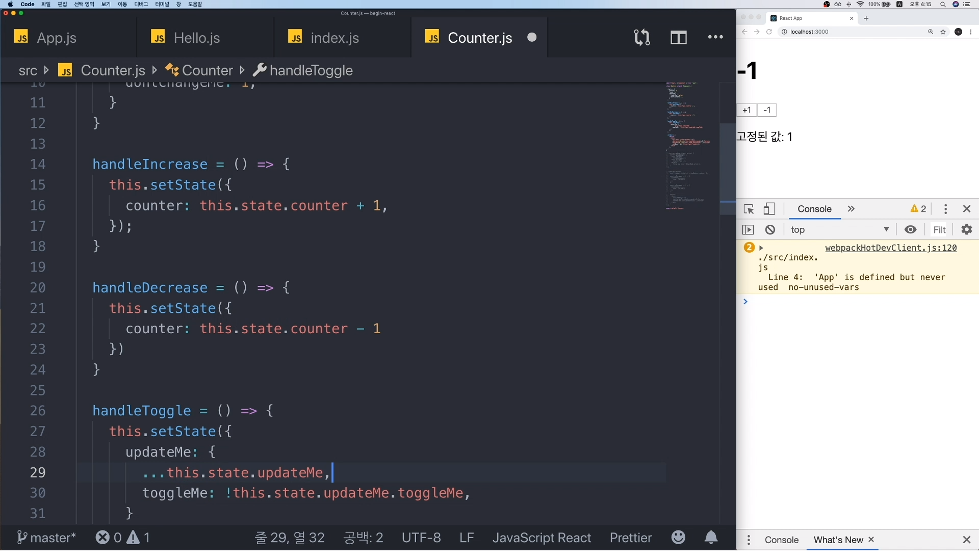The image size is (979, 560).
Task: Select the DevTools inspect element icon
Action: pyautogui.click(x=749, y=209)
